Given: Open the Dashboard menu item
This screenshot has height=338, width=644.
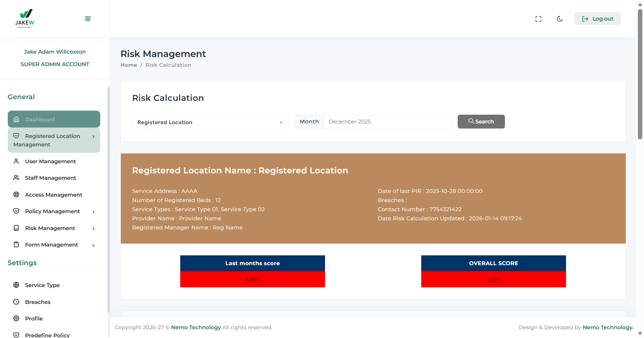Looking at the screenshot, I should click(x=54, y=119).
